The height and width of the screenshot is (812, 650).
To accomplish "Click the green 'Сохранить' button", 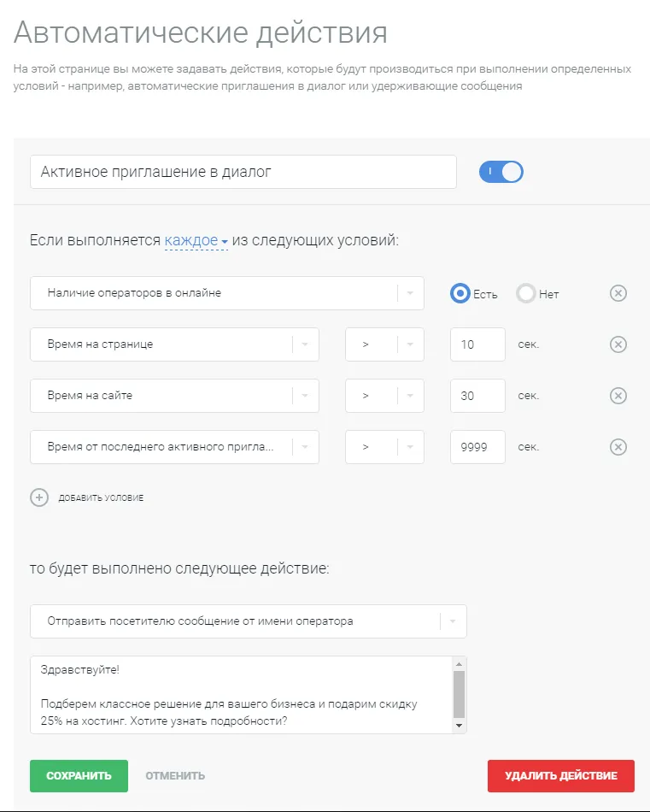I will (x=79, y=776).
